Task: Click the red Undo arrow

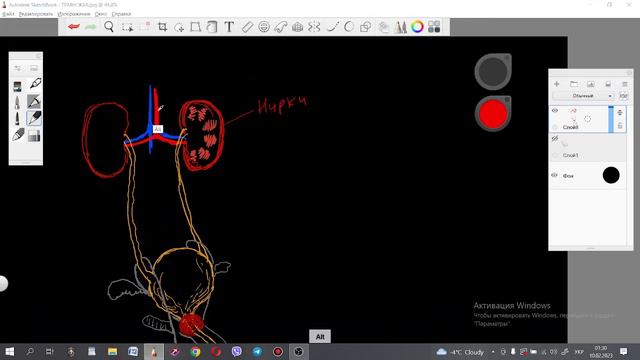Action: point(74,27)
